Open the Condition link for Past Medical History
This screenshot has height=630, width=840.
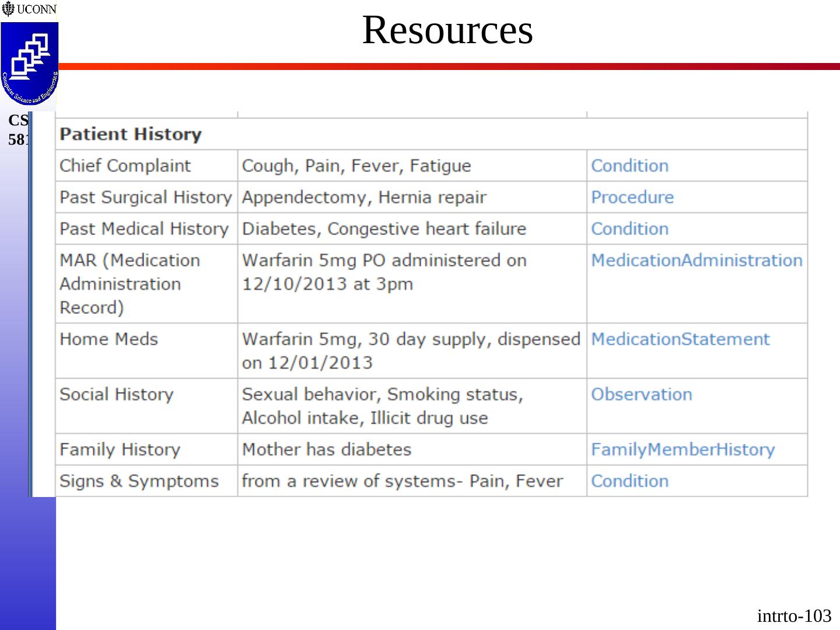pyautogui.click(x=629, y=229)
